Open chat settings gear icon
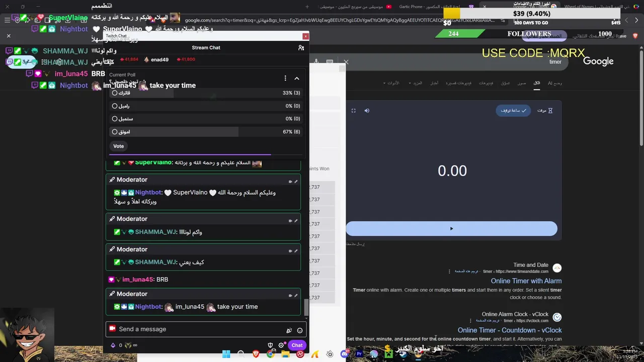This screenshot has height=362, width=644. (281, 345)
